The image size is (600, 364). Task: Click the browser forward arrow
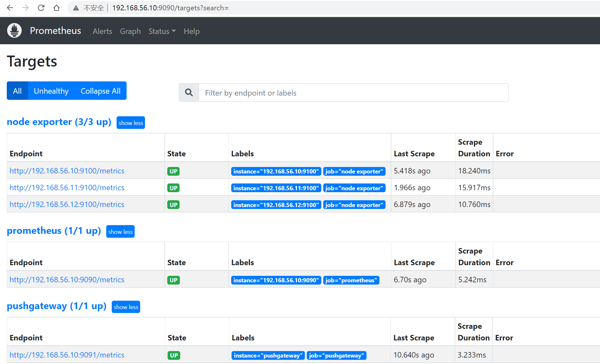[26, 8]
